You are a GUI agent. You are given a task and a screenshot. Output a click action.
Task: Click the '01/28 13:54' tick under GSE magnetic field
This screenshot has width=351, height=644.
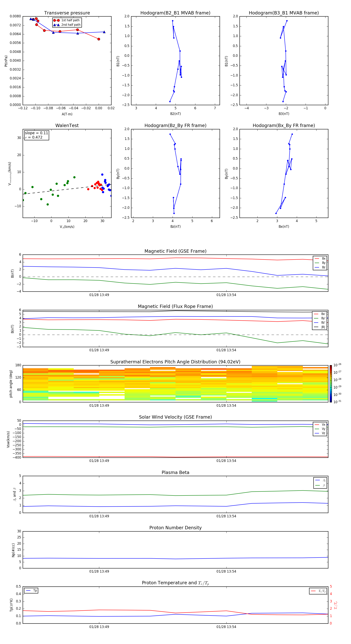[226, 295]
